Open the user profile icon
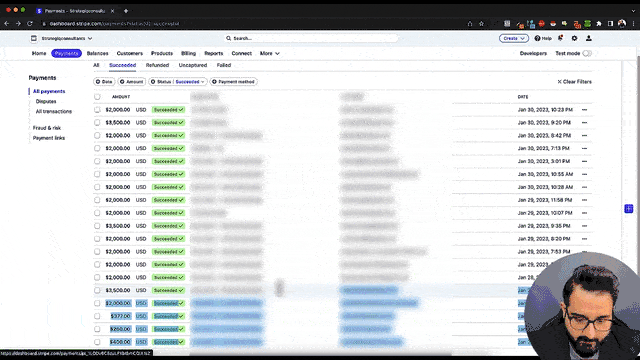The width and height of the screenshot is (640, 360). (x=589, y=38)
